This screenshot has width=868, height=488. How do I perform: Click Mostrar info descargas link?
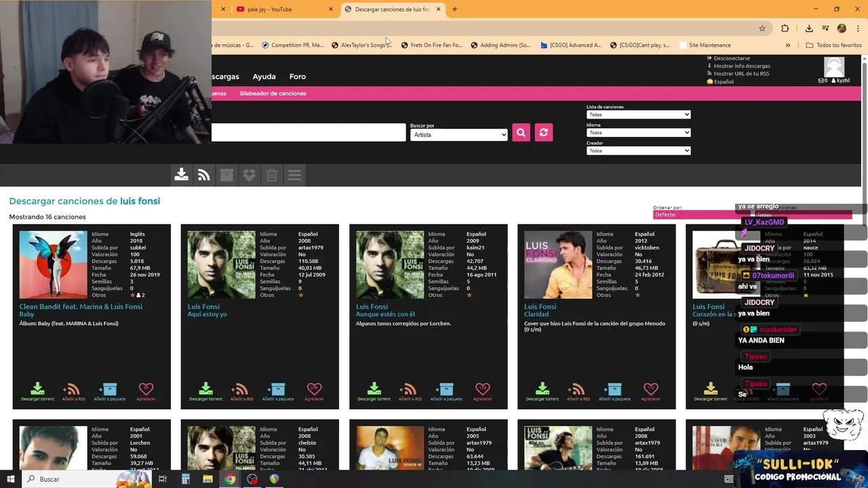742,66
